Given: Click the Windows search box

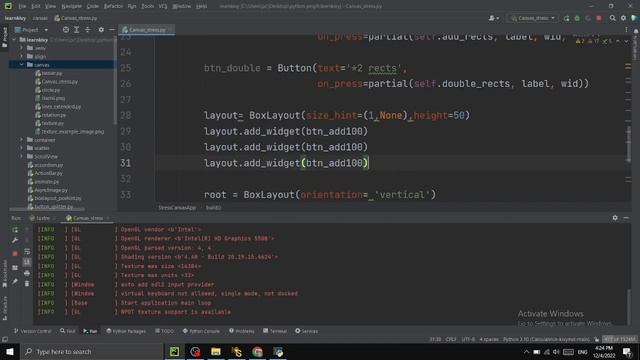Looking at the screenshot, I should pyautogui.click(x=91, y=352).
